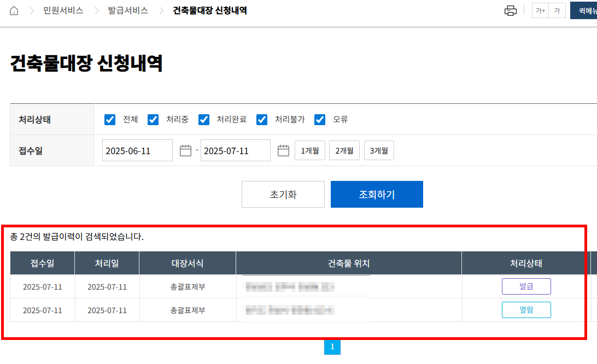Click the 열람 button on the second result

(x=526, y=310)
